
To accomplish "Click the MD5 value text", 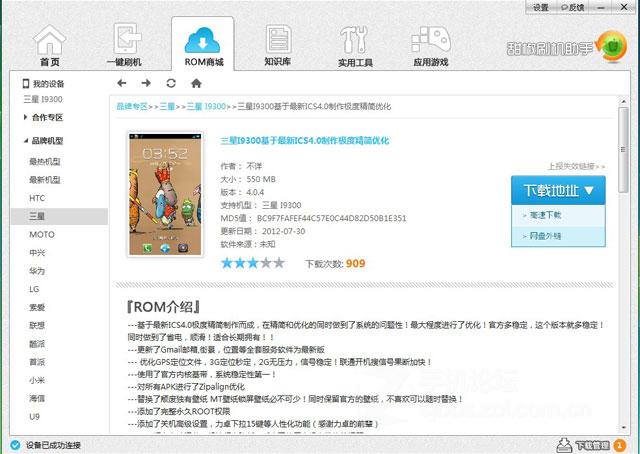I will pos(331,218).
